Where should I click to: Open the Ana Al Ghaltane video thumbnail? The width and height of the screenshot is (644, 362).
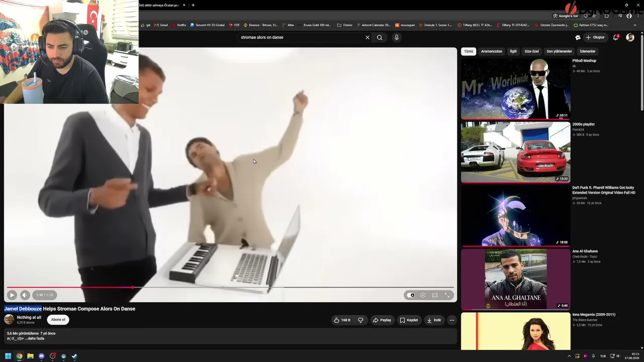tap(516, 279)
